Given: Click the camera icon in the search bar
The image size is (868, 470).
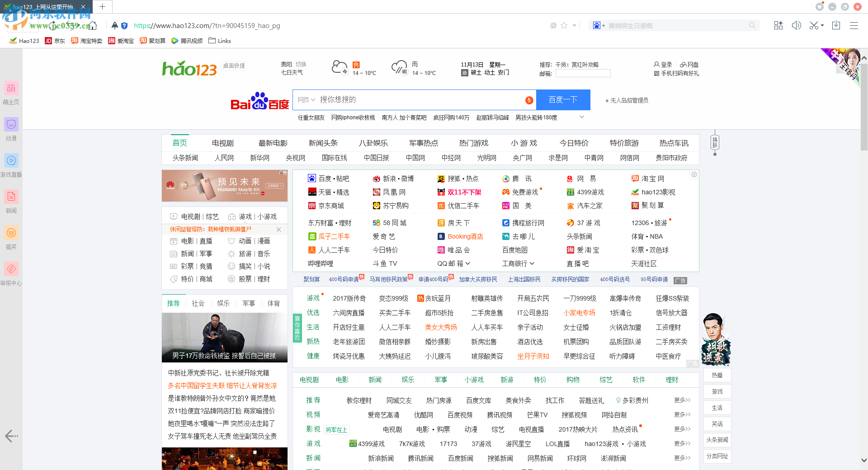Looking at the screenshot, I should (x=597, y=25).
